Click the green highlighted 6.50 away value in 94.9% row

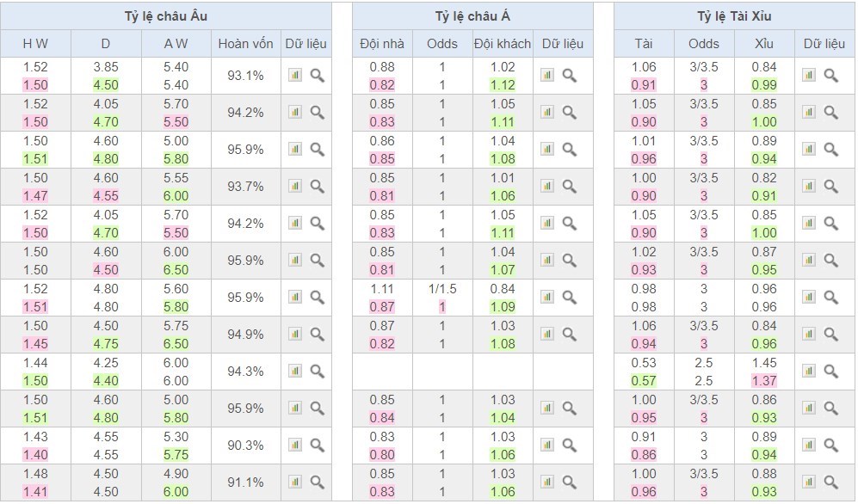[x=176, y=344]
